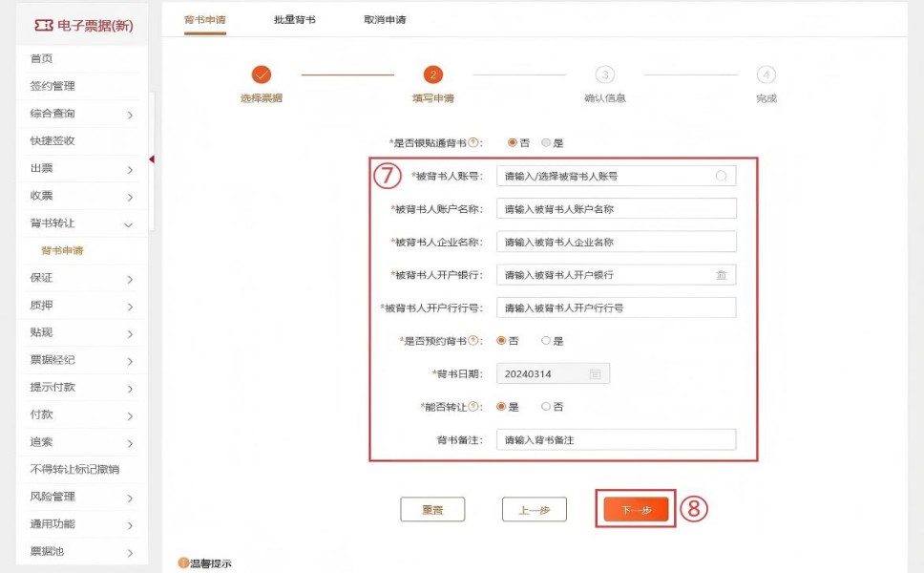Expand 贴现 sidebar menu chevron
This screenshot has height=573, width=924.
[x=130, y=334]
